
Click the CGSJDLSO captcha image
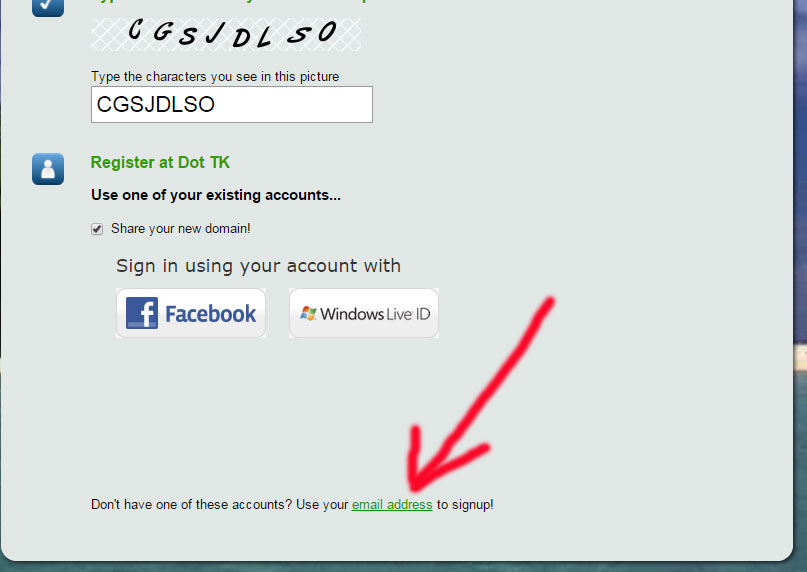(x=226, y=34)
